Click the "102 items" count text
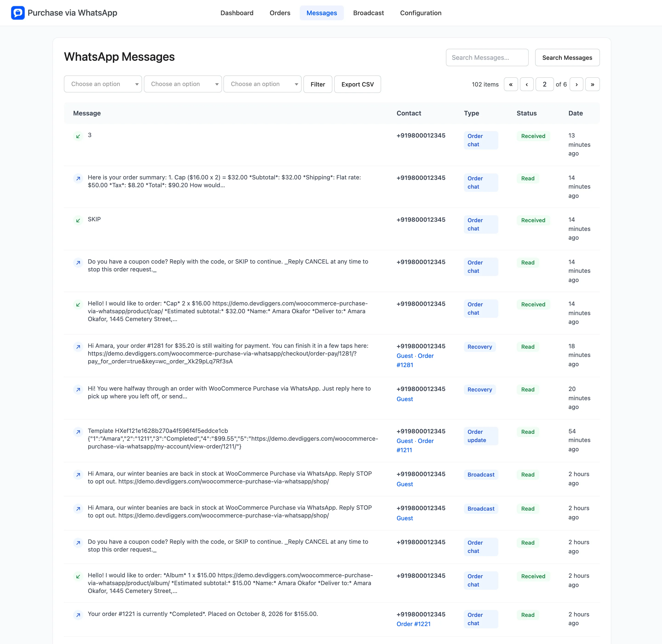Image resolution: width=662 pixels, height=644 pixels. click(x=485, y=84)
